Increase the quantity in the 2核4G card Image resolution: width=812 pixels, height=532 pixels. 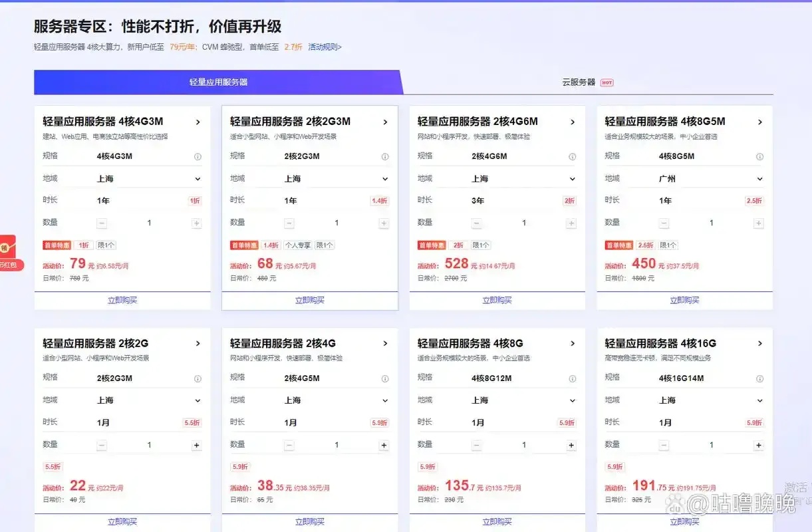384,445
